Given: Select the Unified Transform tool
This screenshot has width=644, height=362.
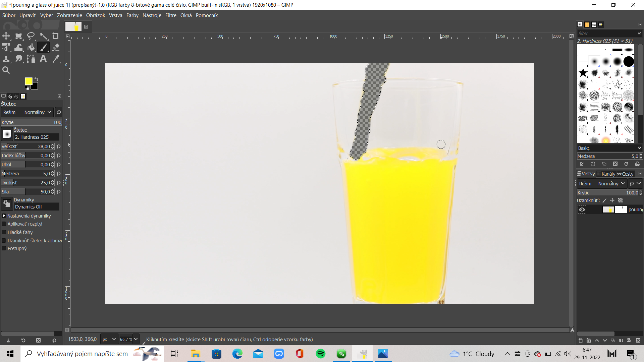Looking at the screenshot, I should pos(6,48).
